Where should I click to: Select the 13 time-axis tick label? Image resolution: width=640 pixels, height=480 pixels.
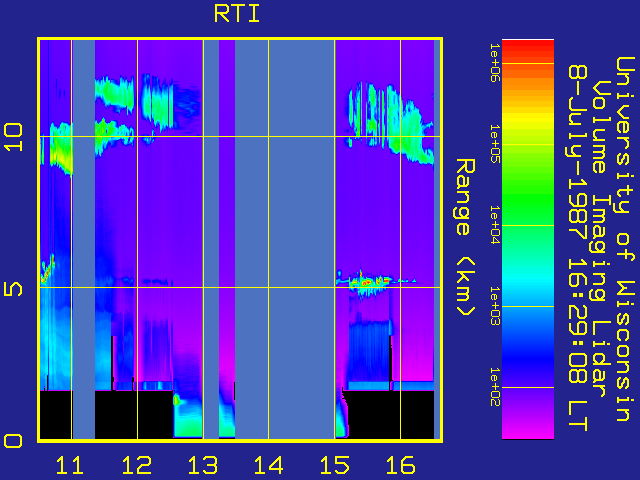(x=203, y=465)
